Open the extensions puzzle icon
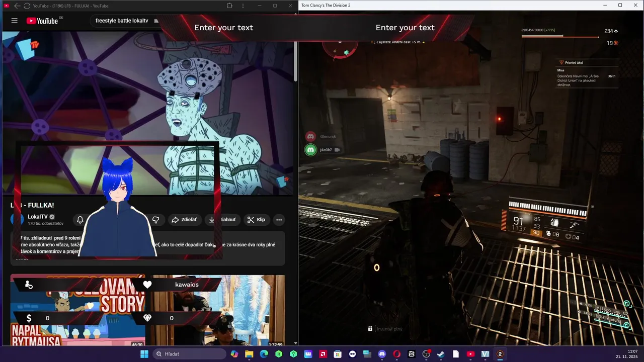This screenshot has height=362, width=644. tap(229, 6)
